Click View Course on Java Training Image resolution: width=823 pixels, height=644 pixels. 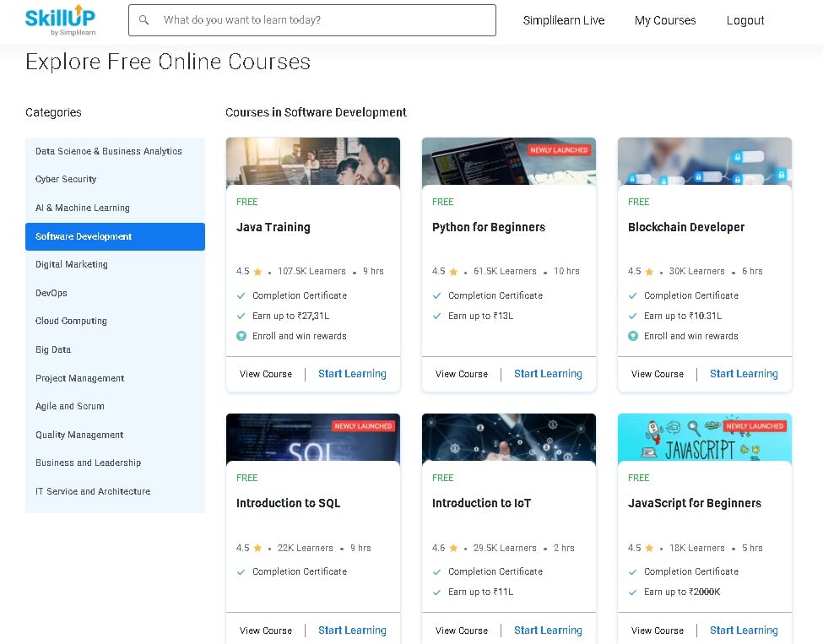266,374
